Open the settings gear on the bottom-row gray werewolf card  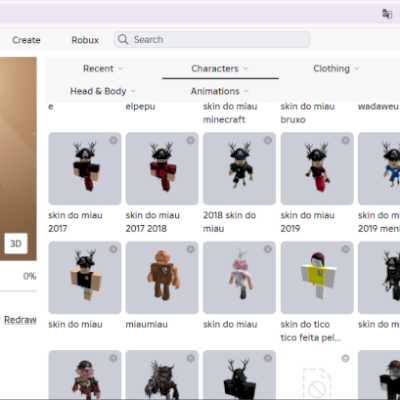(191, 358)
